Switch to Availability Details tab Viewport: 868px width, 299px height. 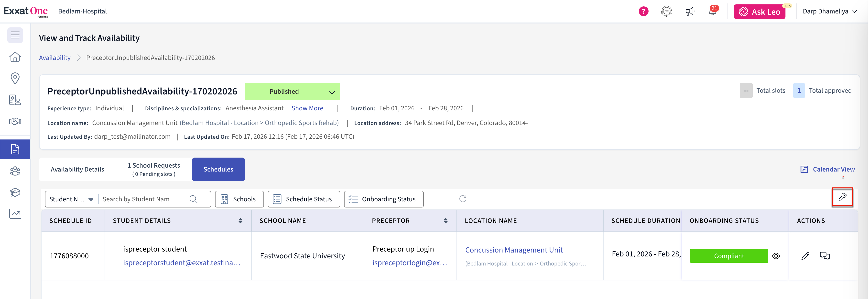click(x=77, y=169)
